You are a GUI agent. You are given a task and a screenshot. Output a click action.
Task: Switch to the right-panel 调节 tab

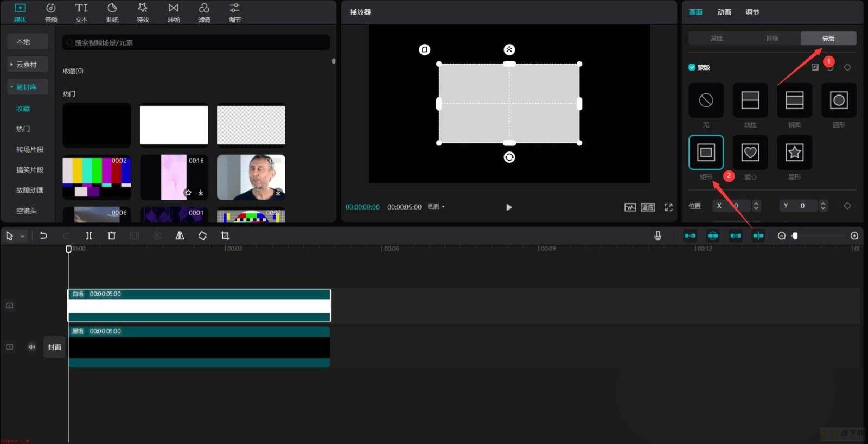[x=752, y=12]
